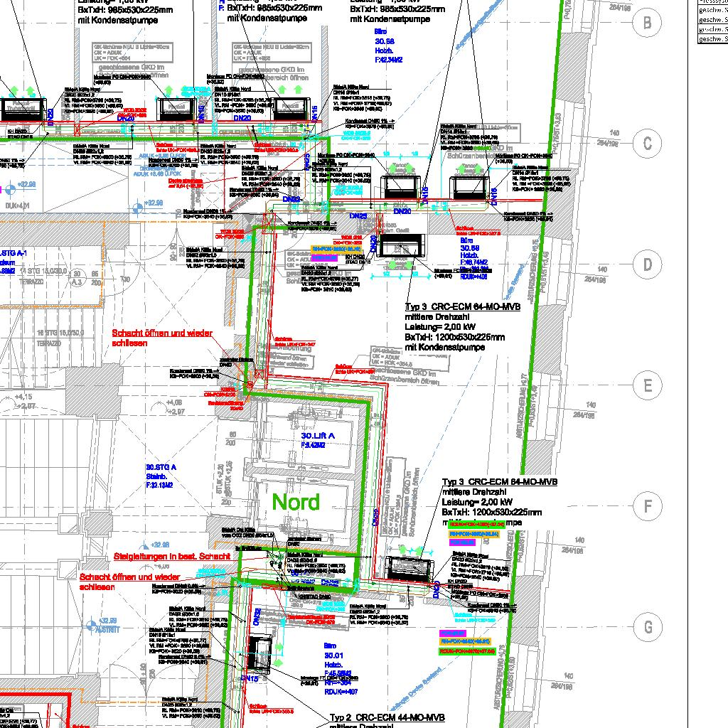Pick grid axis marker F
The width and height of the screenshot is (728, 728).
click(x=647, y=505)
